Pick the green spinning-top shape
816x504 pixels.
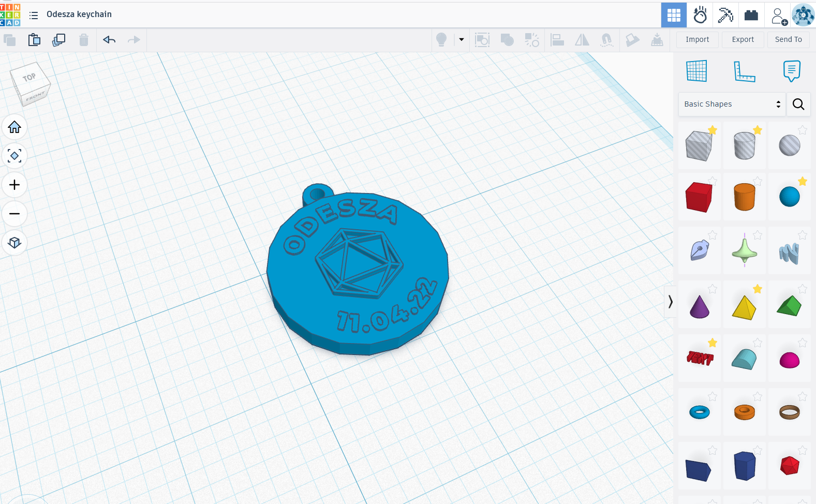(x=744, y=250)
